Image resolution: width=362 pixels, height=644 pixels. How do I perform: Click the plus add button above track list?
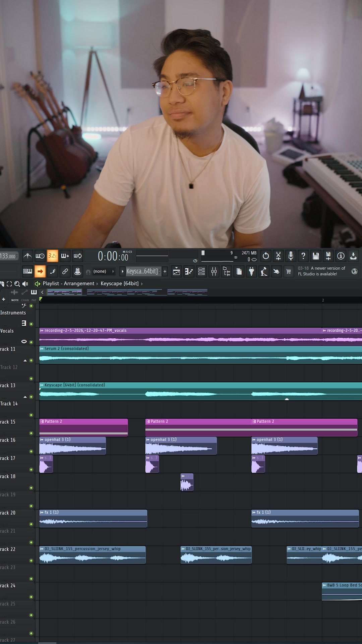[3, 299]
